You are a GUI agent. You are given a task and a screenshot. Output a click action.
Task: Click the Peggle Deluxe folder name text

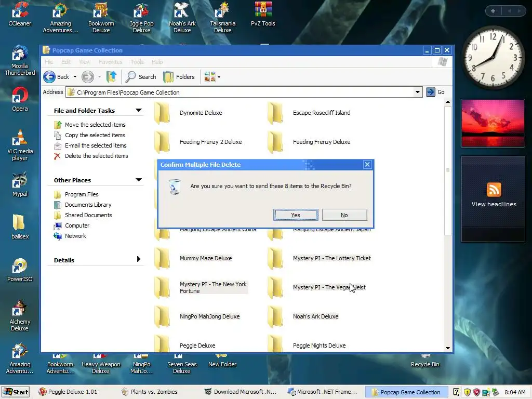[x=197, y=345]
